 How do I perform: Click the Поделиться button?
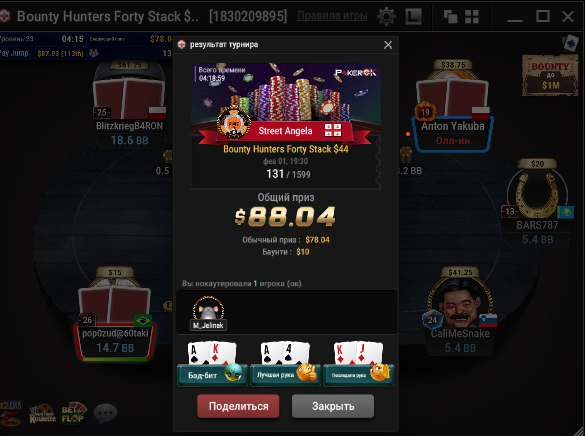238,406
